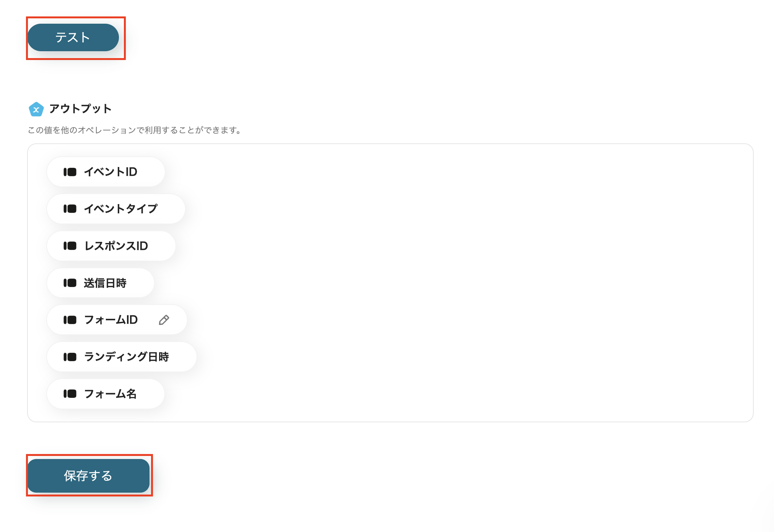Click the data icon on the 送信日時 chip
The image size is (774, 532).
coord(71,283)
